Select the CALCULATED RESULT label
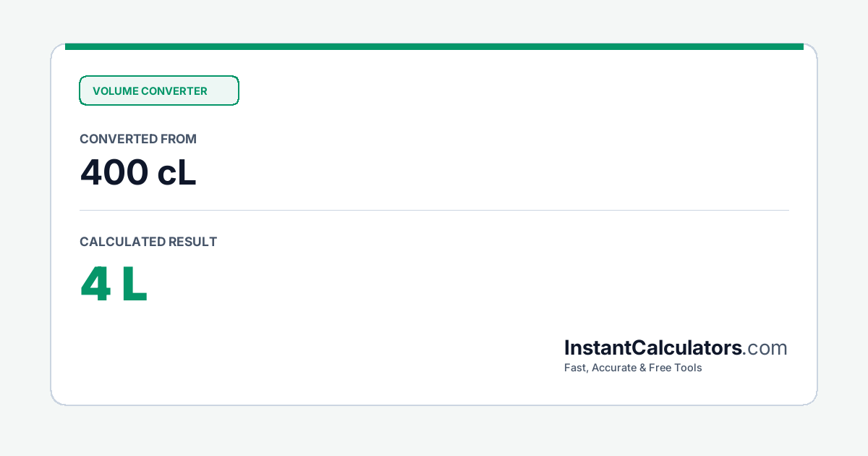This screenshot has height=456, width=868. click(148, 242)
